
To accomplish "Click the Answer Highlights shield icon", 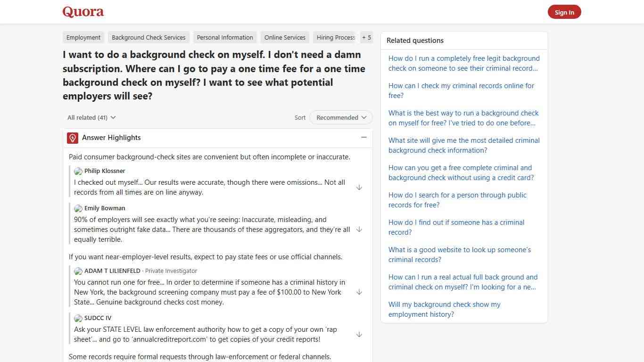I will point(72,138).
